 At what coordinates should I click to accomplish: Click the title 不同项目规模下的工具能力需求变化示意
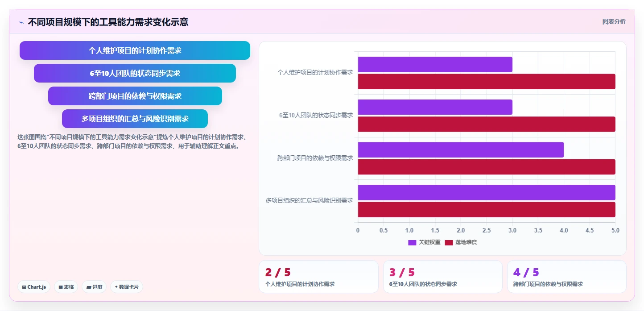108,22
